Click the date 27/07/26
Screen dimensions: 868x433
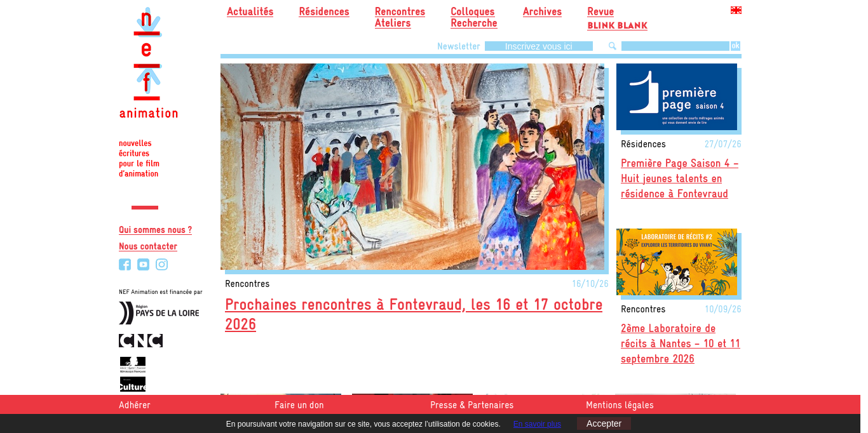point(723,144)
